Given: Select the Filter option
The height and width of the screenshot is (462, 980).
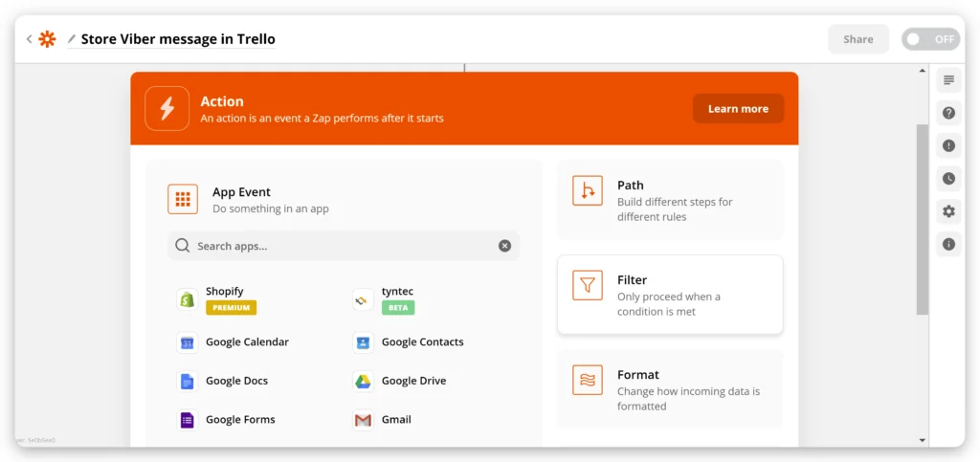Looking at the screenshot, I should [670, 295].
